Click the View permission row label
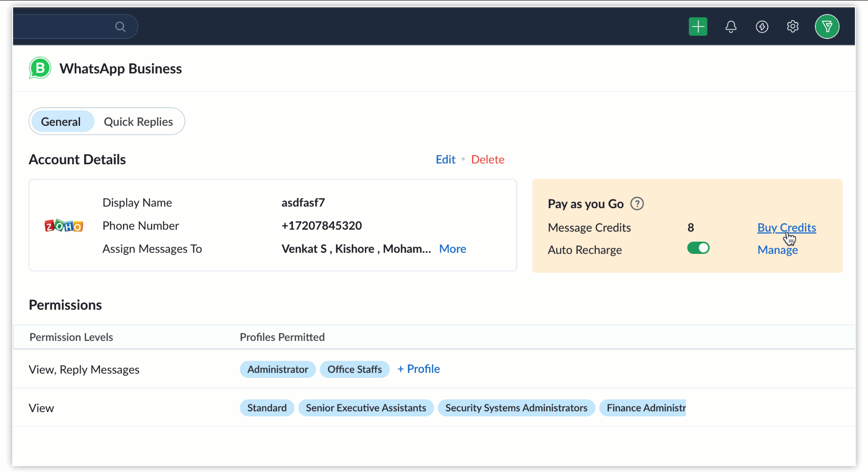 41,408
